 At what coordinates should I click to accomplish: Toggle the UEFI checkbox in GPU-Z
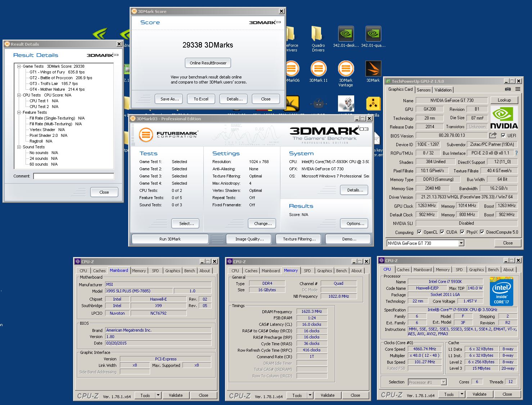503,135
